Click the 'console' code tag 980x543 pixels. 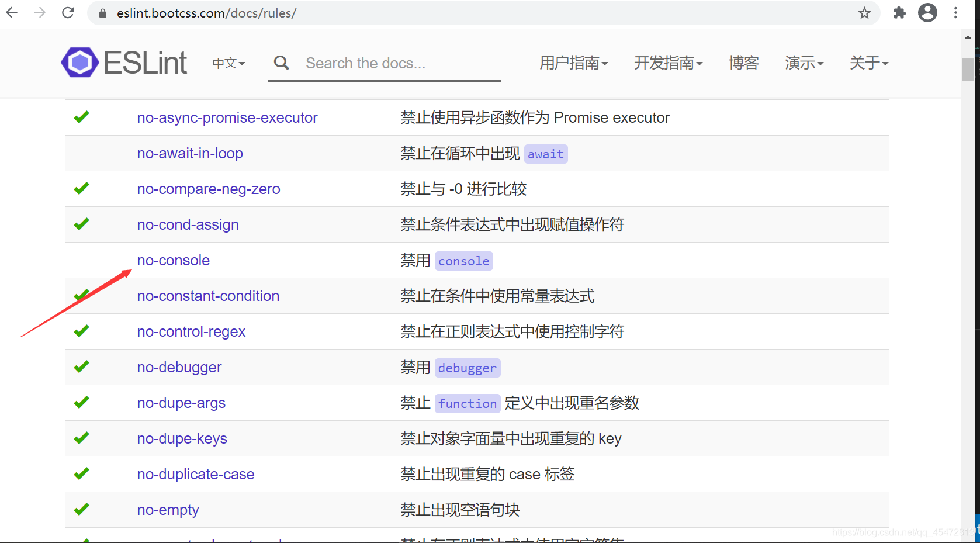tap(464, 261)
